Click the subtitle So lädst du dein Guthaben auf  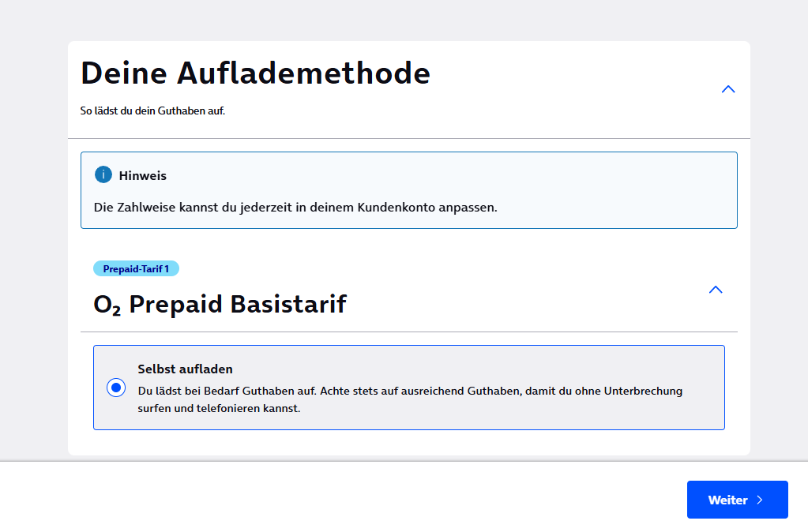tap(152, 111)
